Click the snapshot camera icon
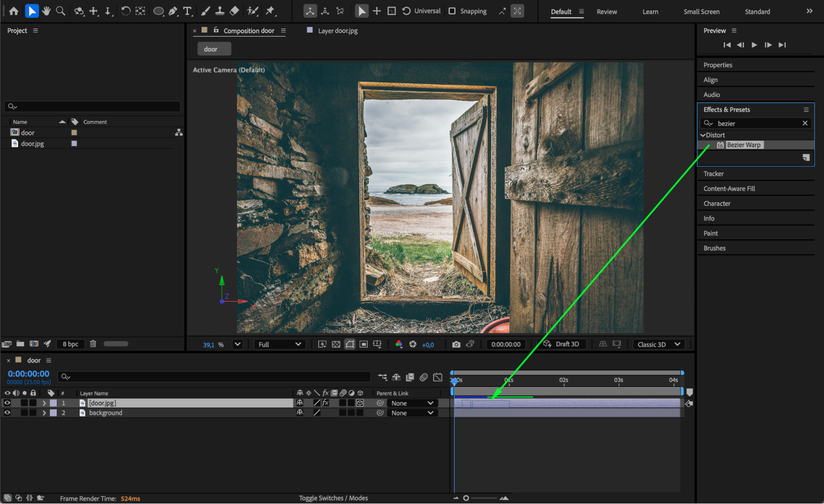 pyautogui.click(x=456, y=345)
